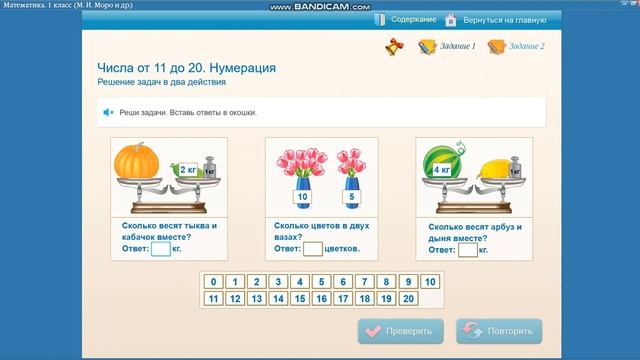Pick number tile 12

tap(235, 299)
